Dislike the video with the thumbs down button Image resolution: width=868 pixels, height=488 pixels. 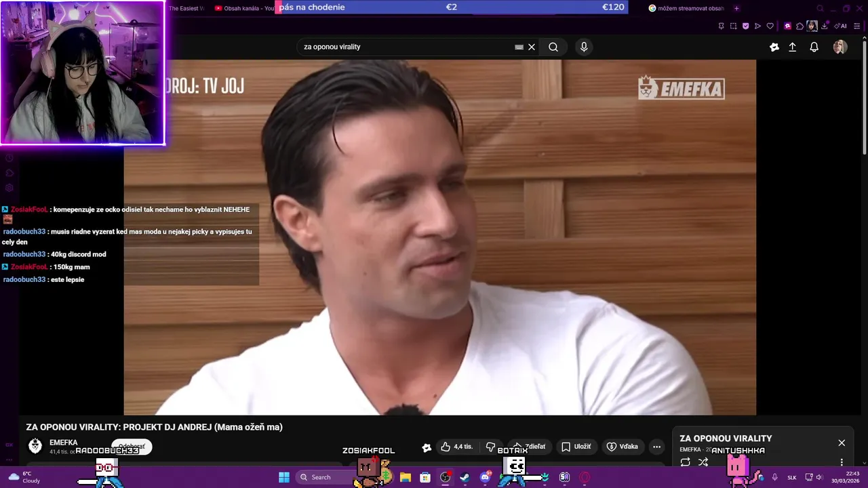coord(491,447)
